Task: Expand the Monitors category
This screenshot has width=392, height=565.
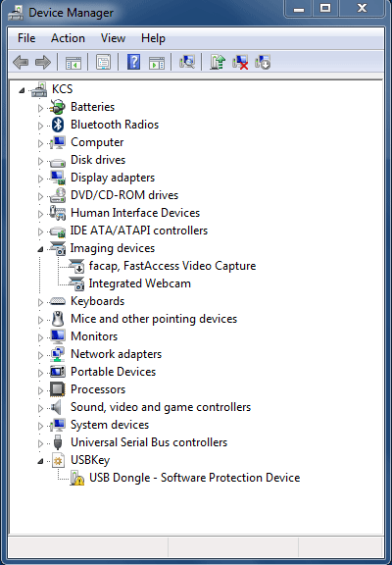Action: (x=40, y=337)
